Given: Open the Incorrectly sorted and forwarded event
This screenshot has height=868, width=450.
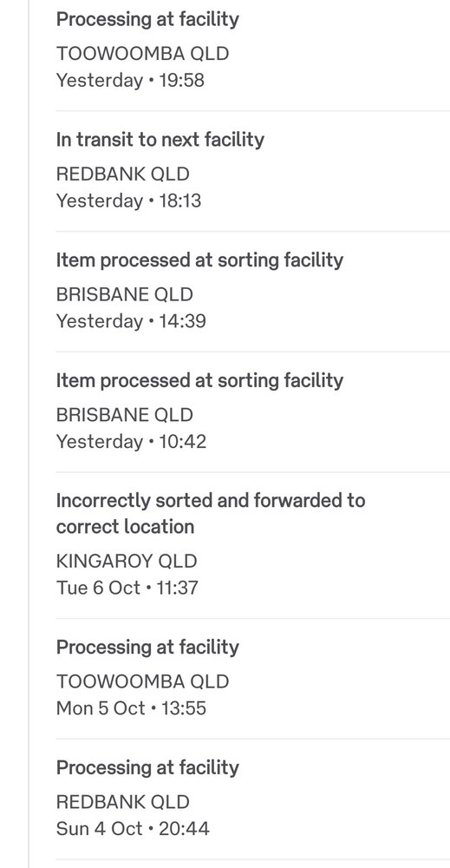Looking at the screenshot, I should (x=211, y=514).
